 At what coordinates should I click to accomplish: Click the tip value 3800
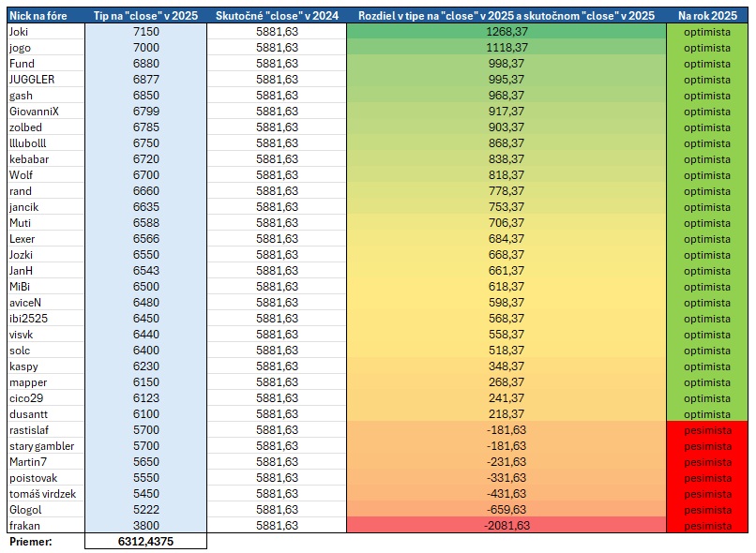[145, 526]
